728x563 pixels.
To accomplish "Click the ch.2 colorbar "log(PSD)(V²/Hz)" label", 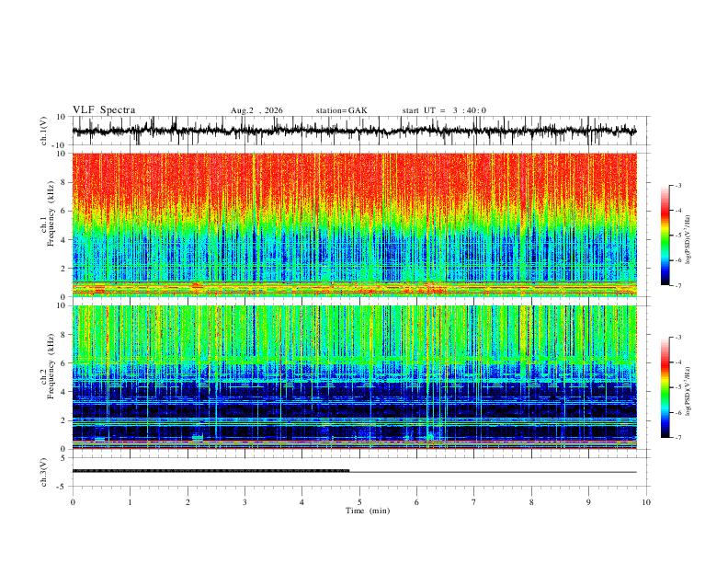I will (x=688, y=392).
